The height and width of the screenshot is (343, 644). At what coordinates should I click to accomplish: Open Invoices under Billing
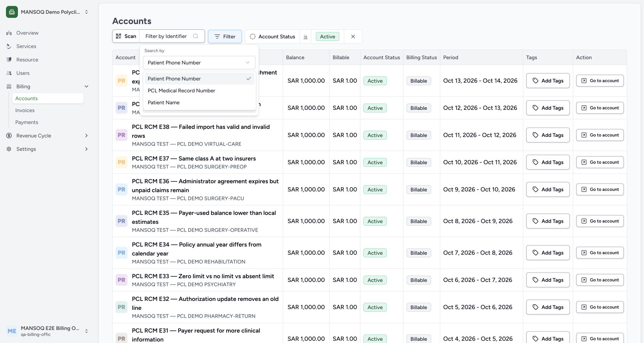25,110
